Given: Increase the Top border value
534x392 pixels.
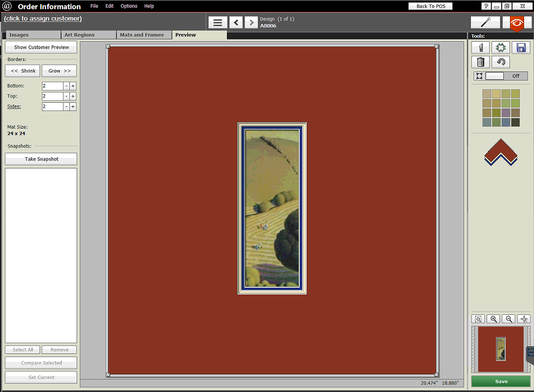Looking at the screenshot, I should pos(73,96).
